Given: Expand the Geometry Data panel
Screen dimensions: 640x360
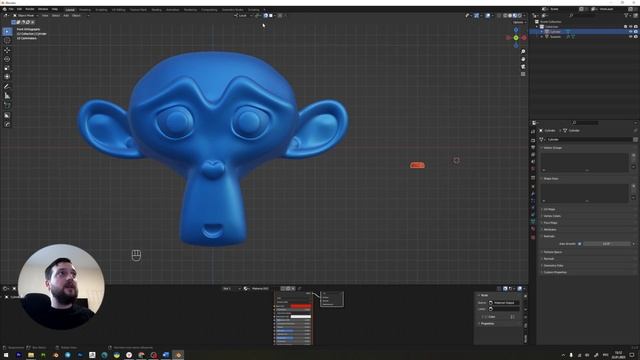Looking at the screenshot, I should click(553, 266).
